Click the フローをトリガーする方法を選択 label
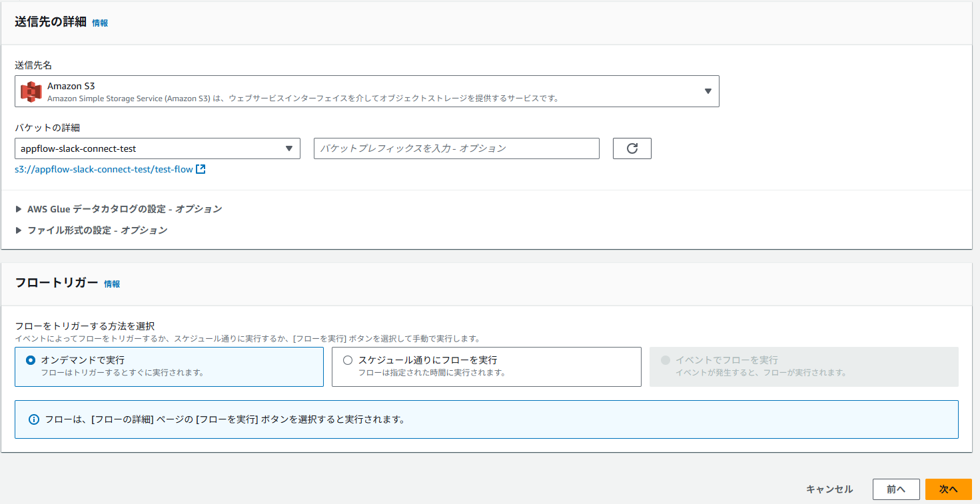Viewport: 980px width, 504px height. point(85,326)
